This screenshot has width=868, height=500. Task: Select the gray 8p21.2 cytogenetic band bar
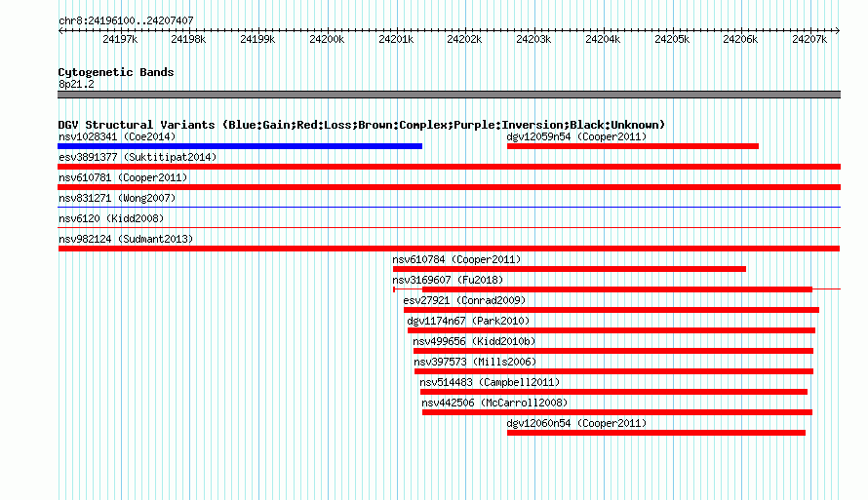(449, 95)
